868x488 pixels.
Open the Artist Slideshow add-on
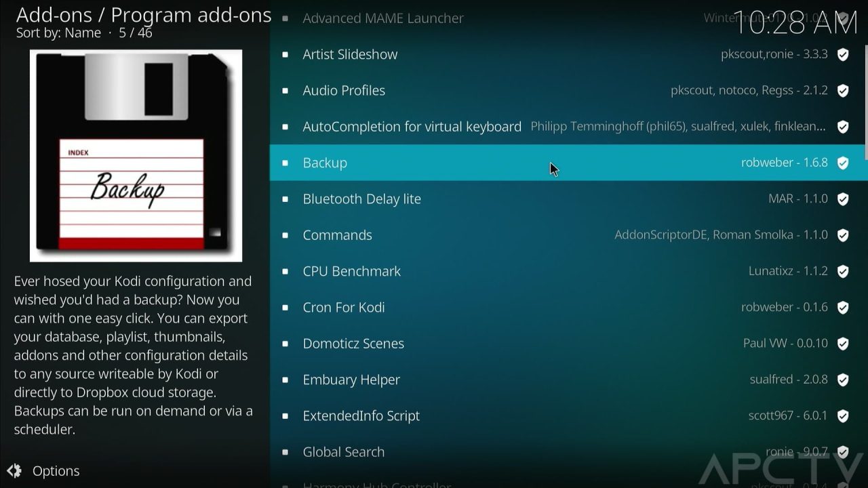point(567,54)
